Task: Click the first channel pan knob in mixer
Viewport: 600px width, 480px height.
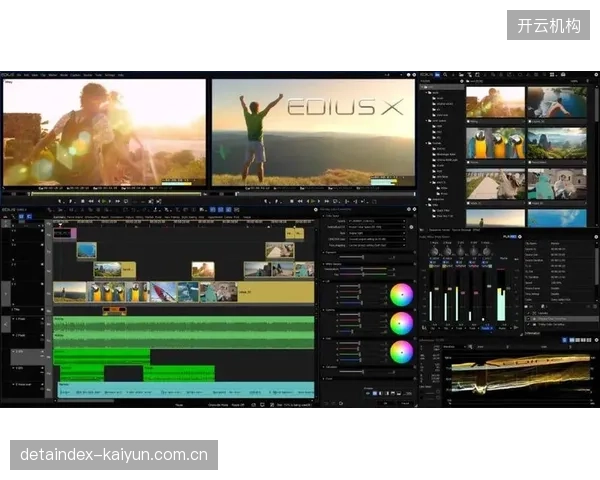Action: point(434,251)
